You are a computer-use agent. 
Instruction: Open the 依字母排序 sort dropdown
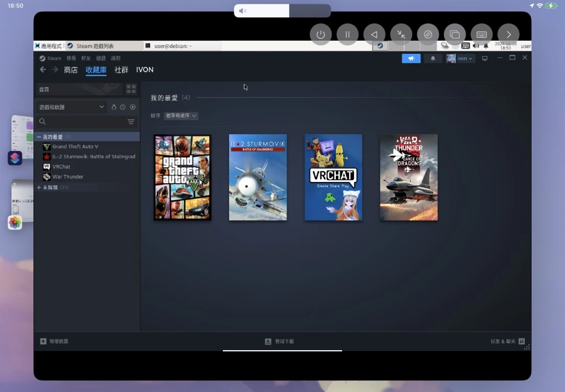(x=181, y=116)
